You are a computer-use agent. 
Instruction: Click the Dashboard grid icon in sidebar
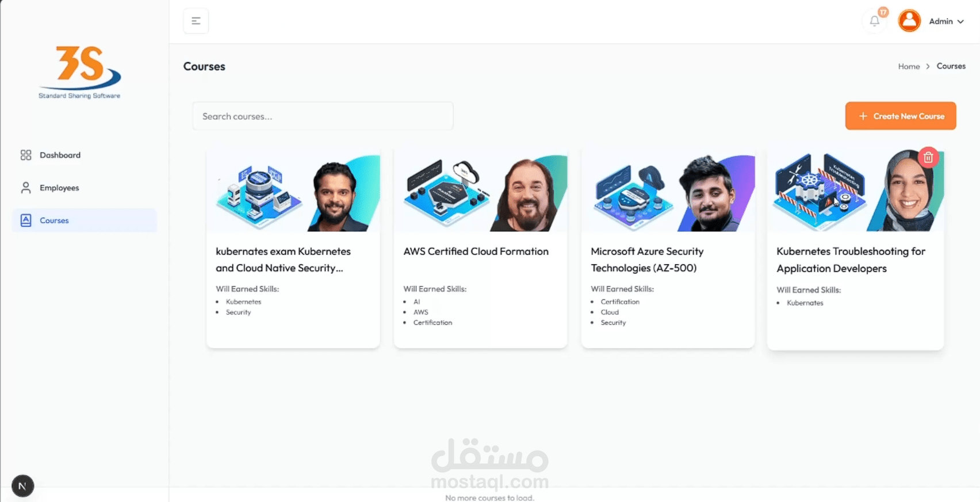(x=26, y=155)
